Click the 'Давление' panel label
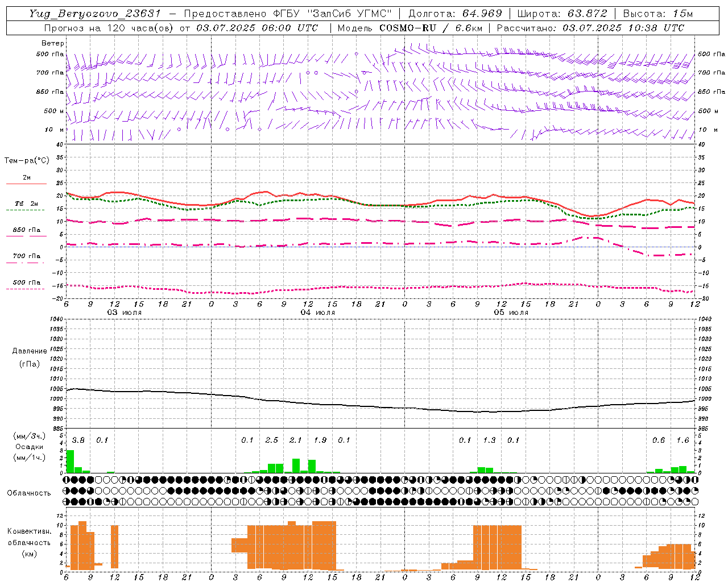The image size is (728, 582). coord(30,351)
